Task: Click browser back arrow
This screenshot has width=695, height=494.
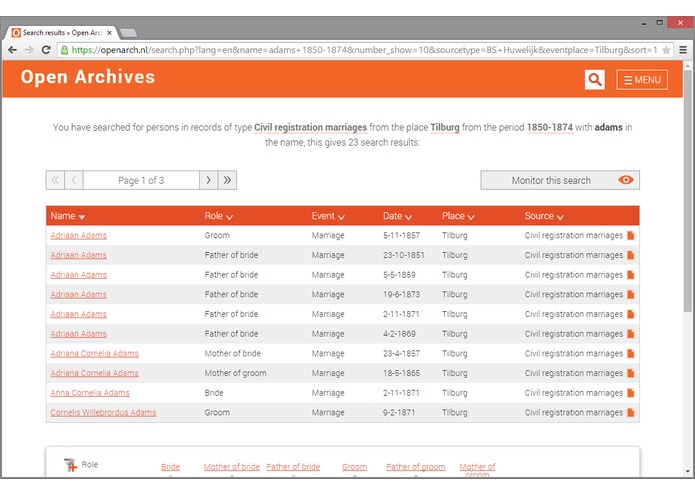Action: (x=12, y=50)
